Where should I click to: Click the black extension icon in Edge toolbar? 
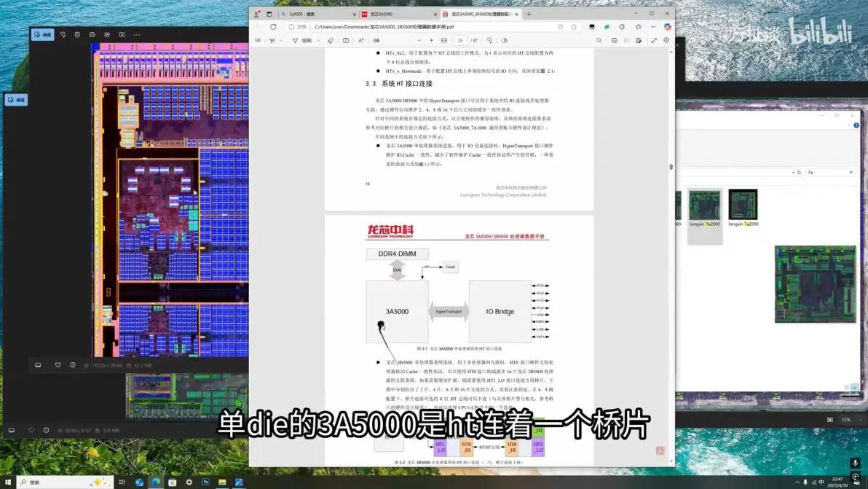point(592,26)
